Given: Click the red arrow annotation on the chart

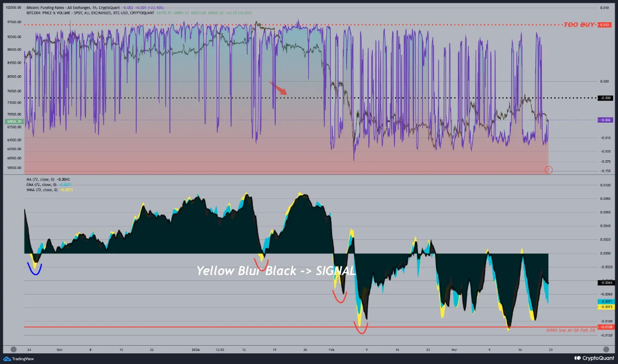Looking at the screenshot, I should 278,88.
